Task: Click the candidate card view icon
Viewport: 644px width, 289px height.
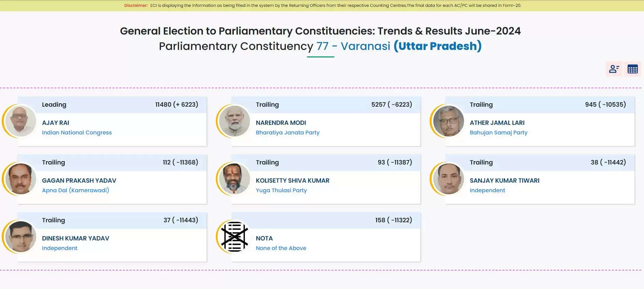Action: [614, 69]
